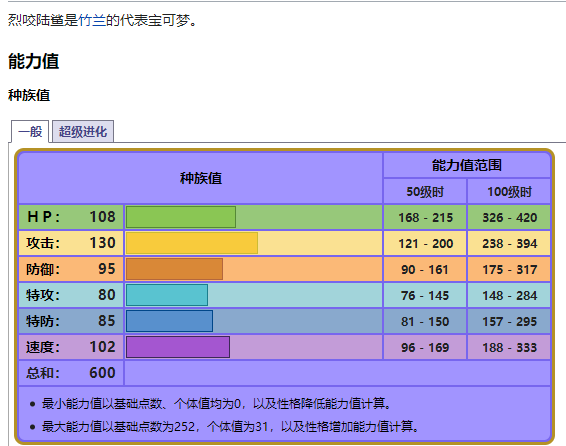The width and height of the screenshot is (566, 446).
Task: Click the 总和 total value 600
Action: point(103,373)
